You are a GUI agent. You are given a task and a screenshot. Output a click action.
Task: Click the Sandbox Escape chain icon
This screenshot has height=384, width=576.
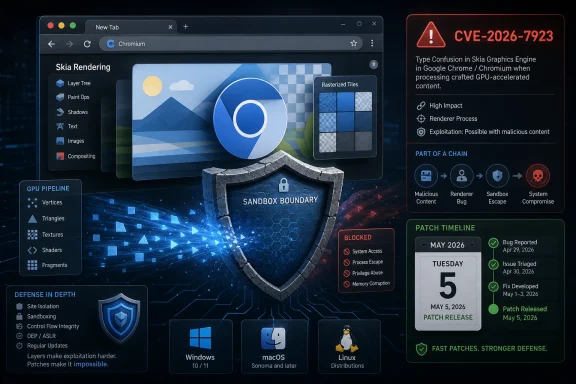(x=497, y=176)
